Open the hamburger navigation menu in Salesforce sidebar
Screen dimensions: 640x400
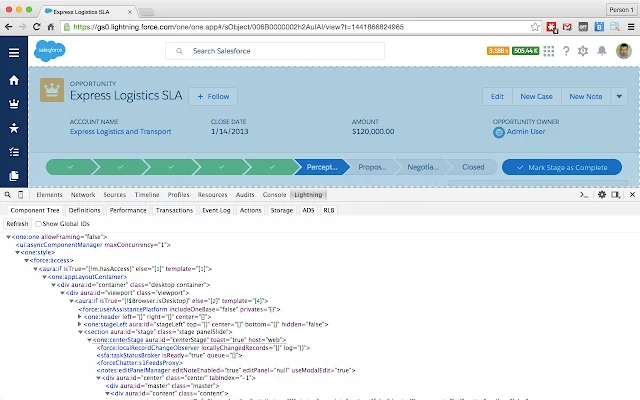(x=14, y=53)
